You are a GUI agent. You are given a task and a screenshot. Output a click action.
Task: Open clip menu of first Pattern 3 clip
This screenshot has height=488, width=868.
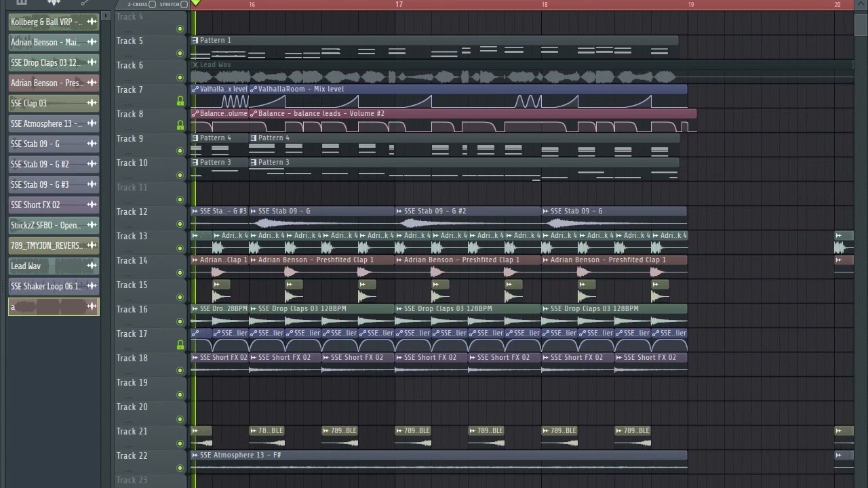(x=195, y=162)
